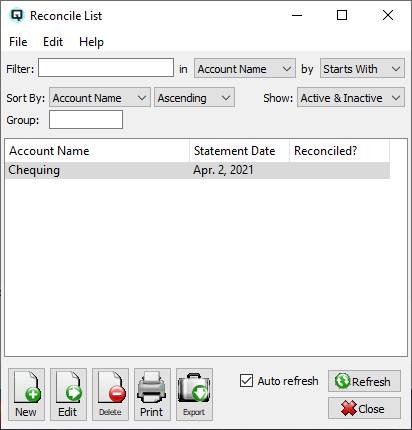
Task: Click the Delete document icon
Action: point(110,394)
